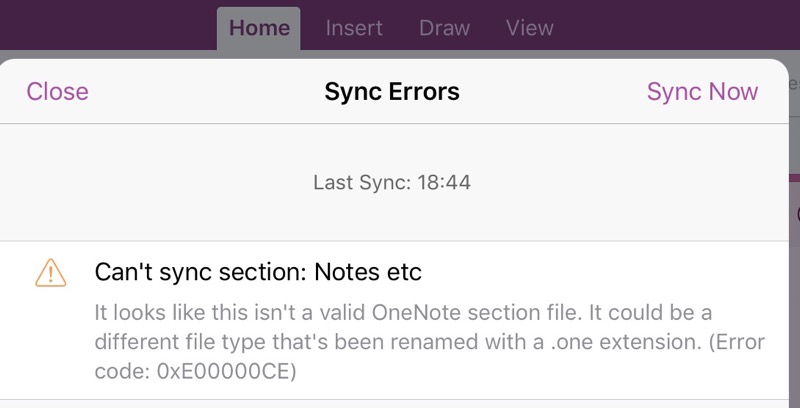Screen dimensions: 800x408
Task: Tap the orange warning triangle icon
Action: [51, 273]
